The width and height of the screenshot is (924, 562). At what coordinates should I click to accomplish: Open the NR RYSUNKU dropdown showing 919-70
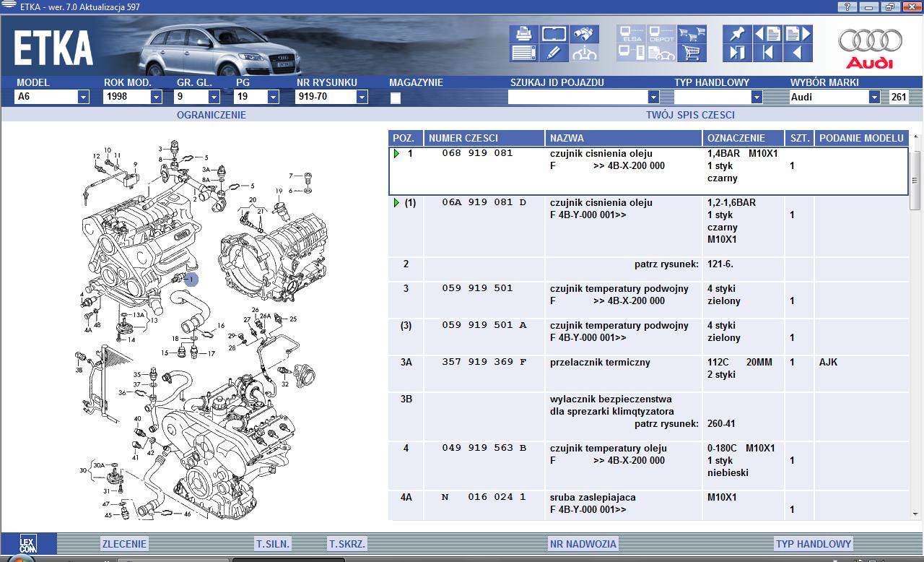(362, 97)
